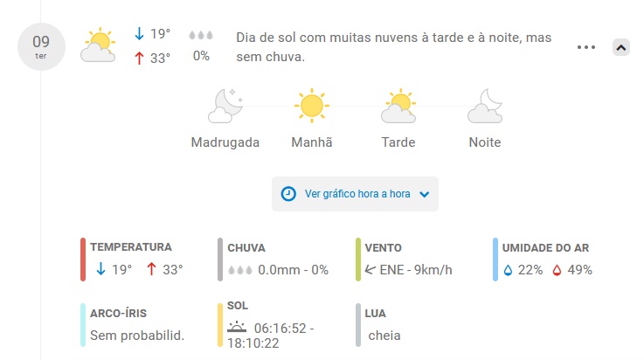Click the red TEMPERATURA color bar

click(83, 260)
